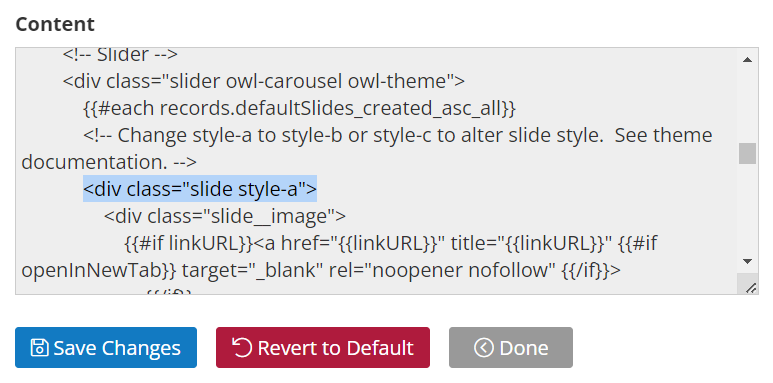Click the highlighted slide style-a line
The image size is (773, 383).
200,189
